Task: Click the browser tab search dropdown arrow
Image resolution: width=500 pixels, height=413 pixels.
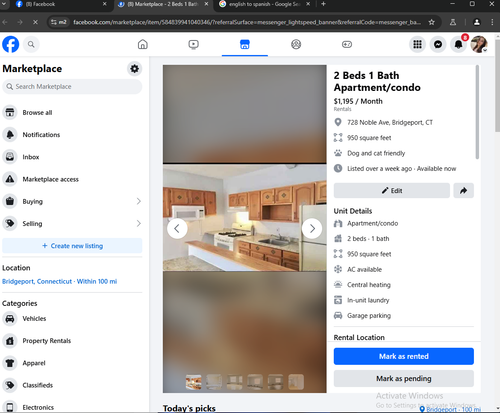Action: (x=4, y=4)
